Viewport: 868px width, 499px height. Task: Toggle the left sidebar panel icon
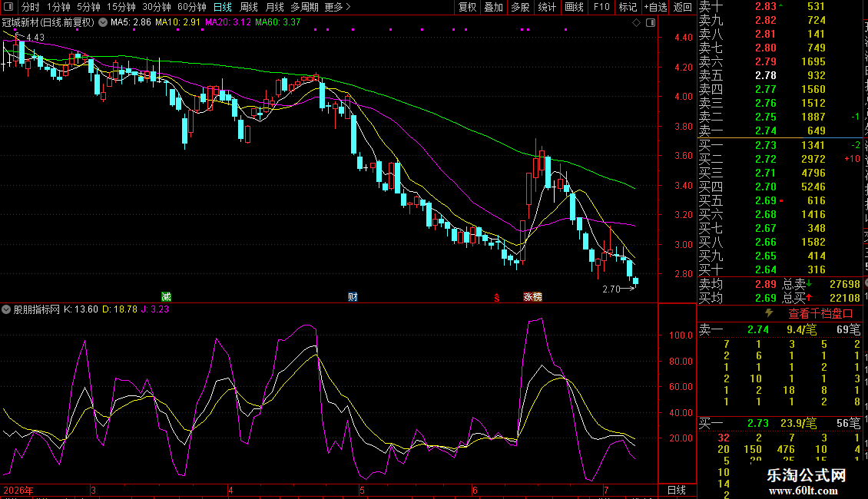[8, 7]
